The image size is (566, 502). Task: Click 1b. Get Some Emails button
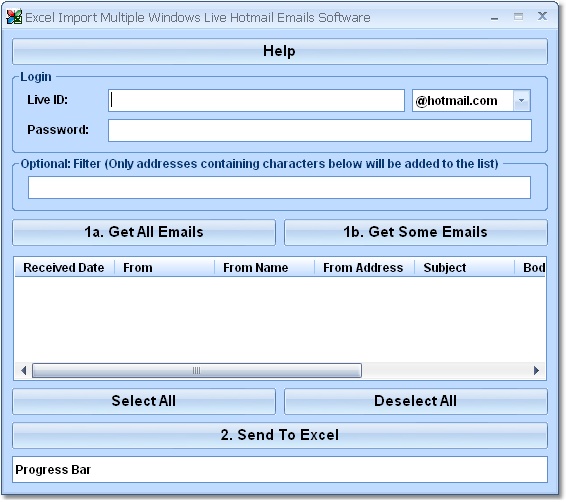click(x=415, y=232)
